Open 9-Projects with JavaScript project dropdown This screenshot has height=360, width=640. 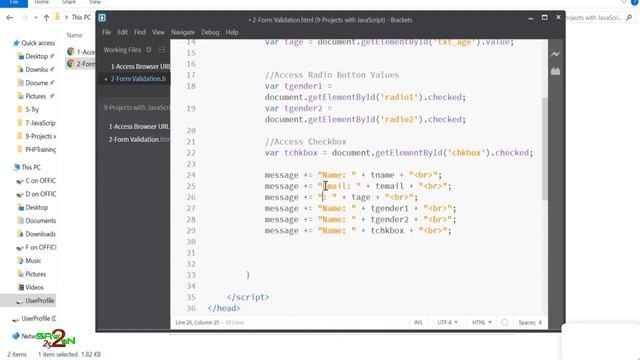(x=136, y=108)
